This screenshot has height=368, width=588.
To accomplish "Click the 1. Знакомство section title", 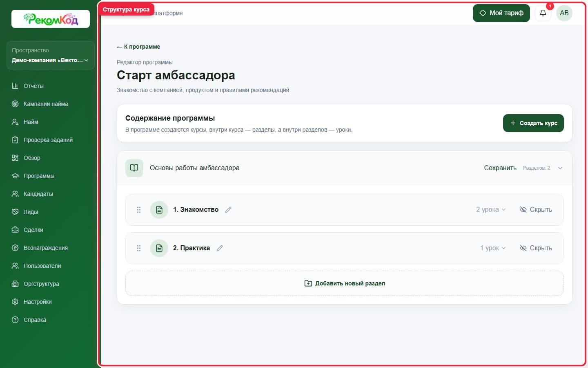I will click(x=196, y=210).
